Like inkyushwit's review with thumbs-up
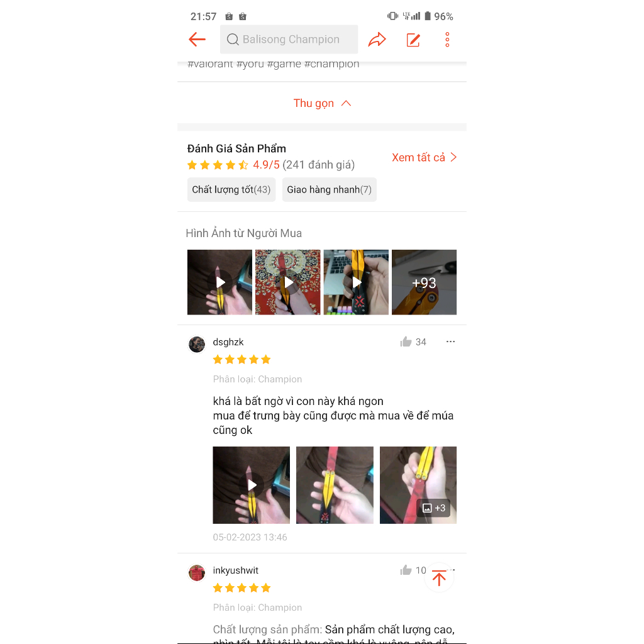 point(406,570)
